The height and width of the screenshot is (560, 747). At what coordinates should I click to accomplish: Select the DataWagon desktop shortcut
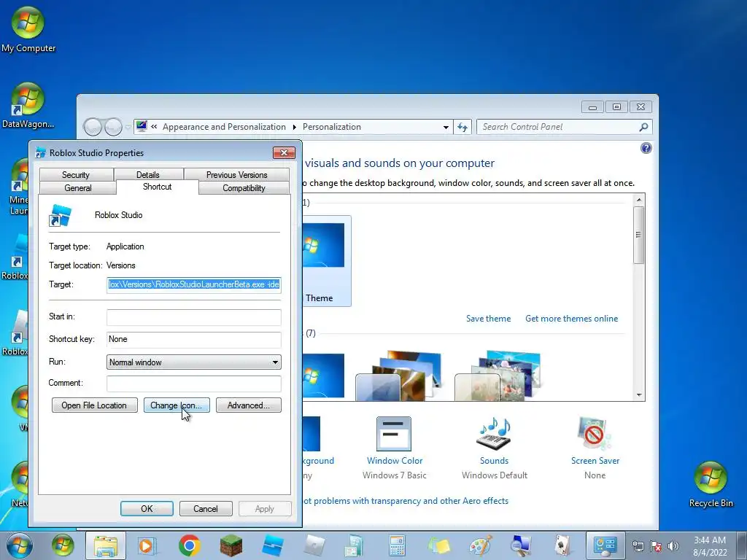(x=28, y=106)
